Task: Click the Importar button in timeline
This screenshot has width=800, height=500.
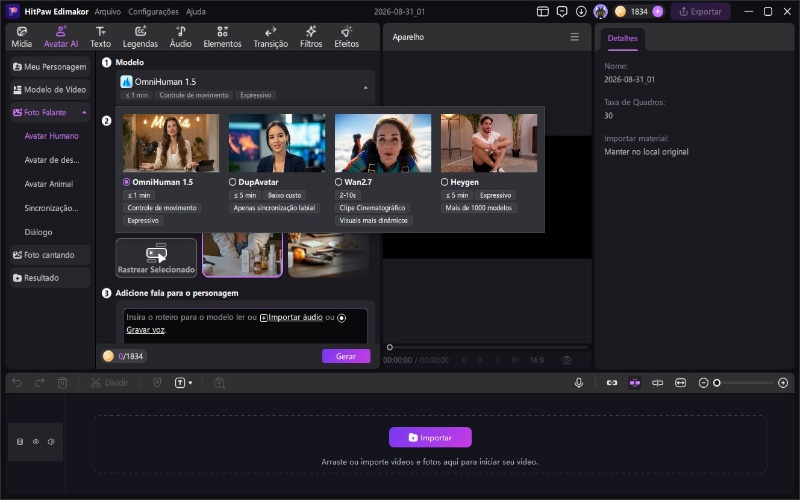Action: (x=430, y=437)
